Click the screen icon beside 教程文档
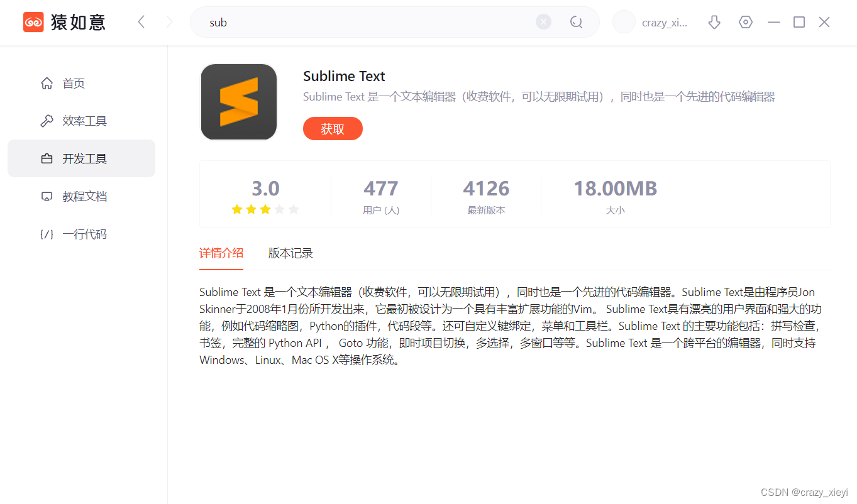This screenshot has width=857, height=504. [47, 197]
